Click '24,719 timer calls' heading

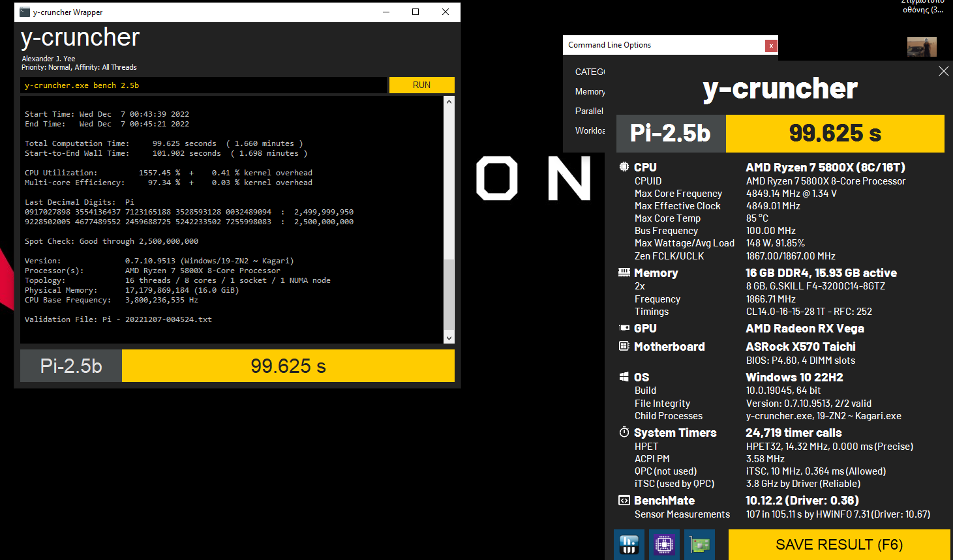[793, 433]
